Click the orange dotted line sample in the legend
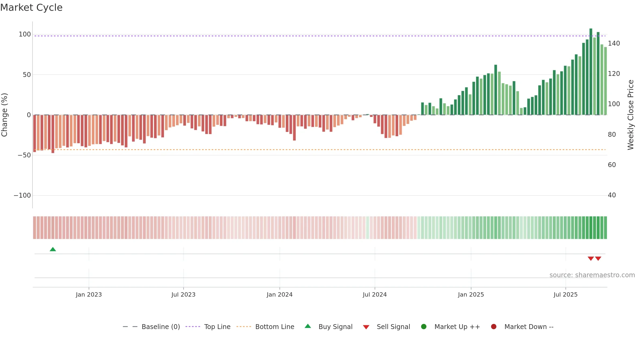The width and height of the screenshot is (644, 362). click(x=244, y=327)
